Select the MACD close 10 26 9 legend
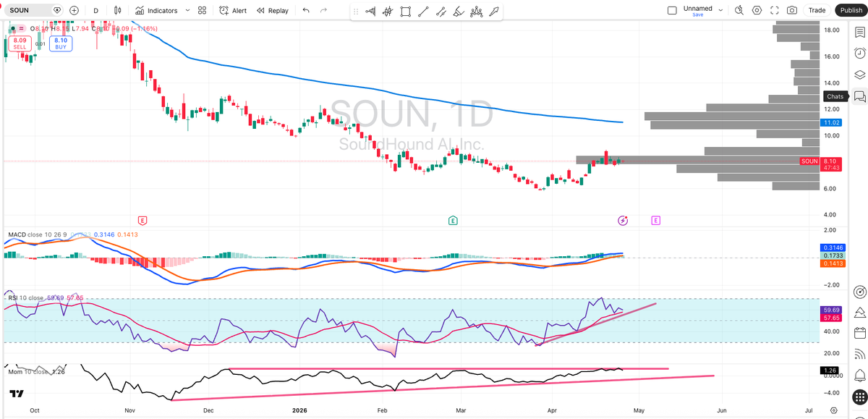The height and width of the screenshot is (419, 868). [x=36, y=235]
